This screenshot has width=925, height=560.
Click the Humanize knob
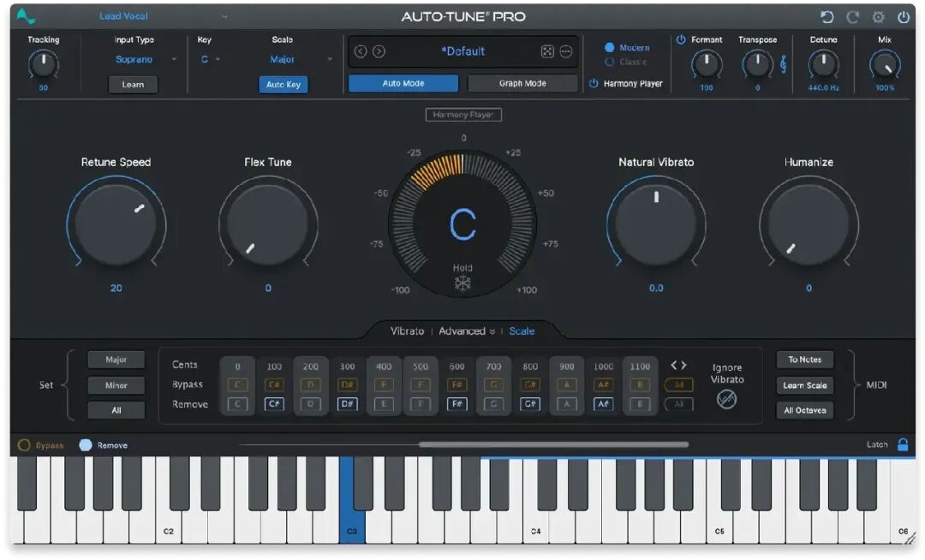pyautogui.click(x=809, y=224)
